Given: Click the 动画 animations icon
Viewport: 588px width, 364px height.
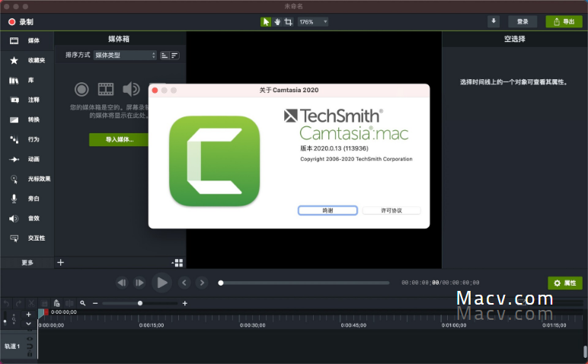Looking at the screenshot, I should click(x=14, y=159).
